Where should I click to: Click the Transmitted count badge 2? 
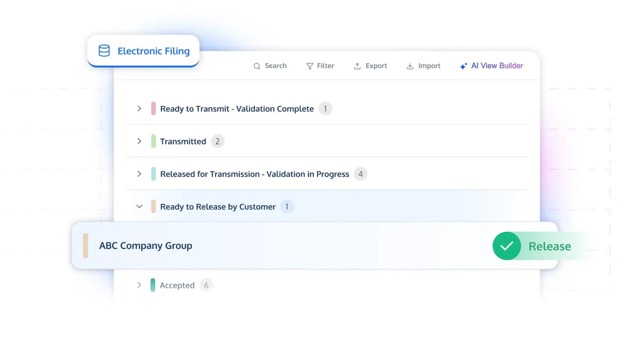tap(217, 141)
